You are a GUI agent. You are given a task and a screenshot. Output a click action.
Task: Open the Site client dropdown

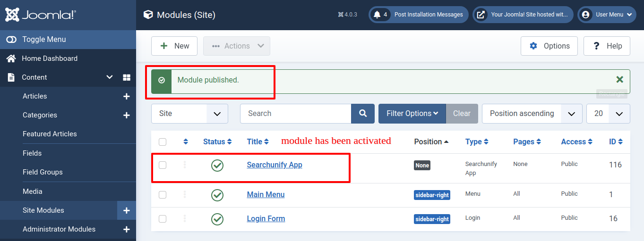point(189,114)
